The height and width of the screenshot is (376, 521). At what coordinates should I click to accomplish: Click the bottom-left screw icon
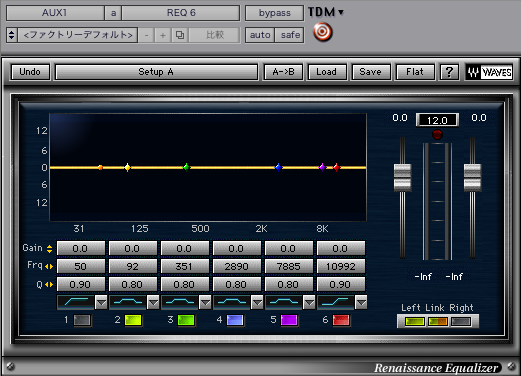click(10, 366)
